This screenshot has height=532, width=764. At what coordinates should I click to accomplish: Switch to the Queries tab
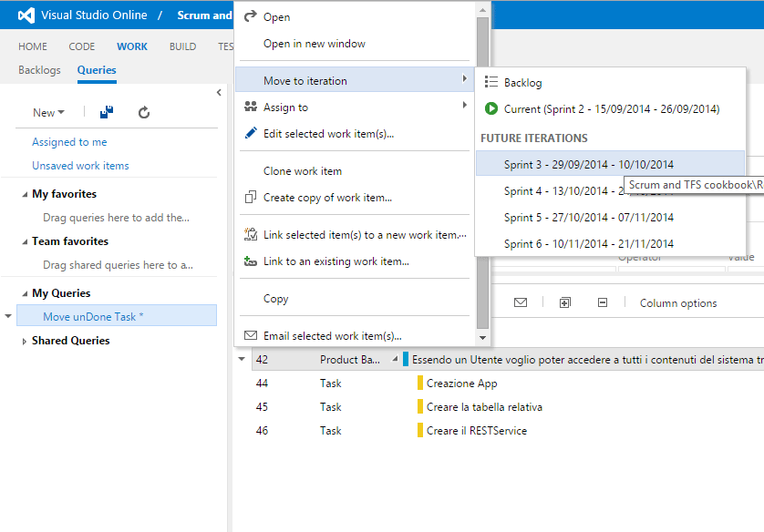click(97, 70)
